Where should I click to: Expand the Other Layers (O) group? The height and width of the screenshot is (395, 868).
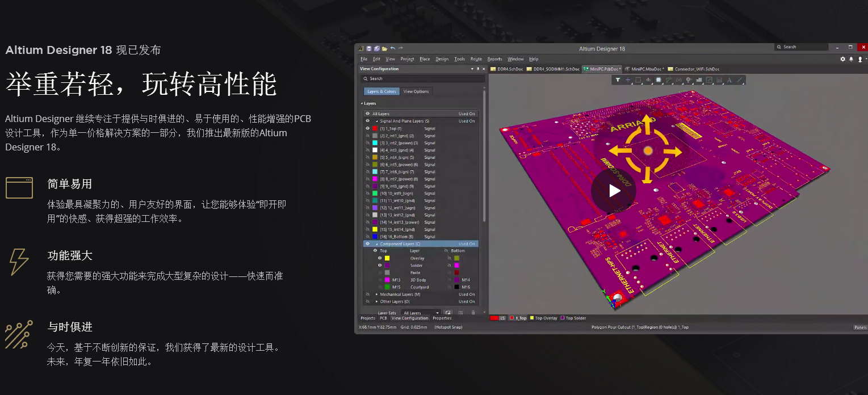[376, 301]
